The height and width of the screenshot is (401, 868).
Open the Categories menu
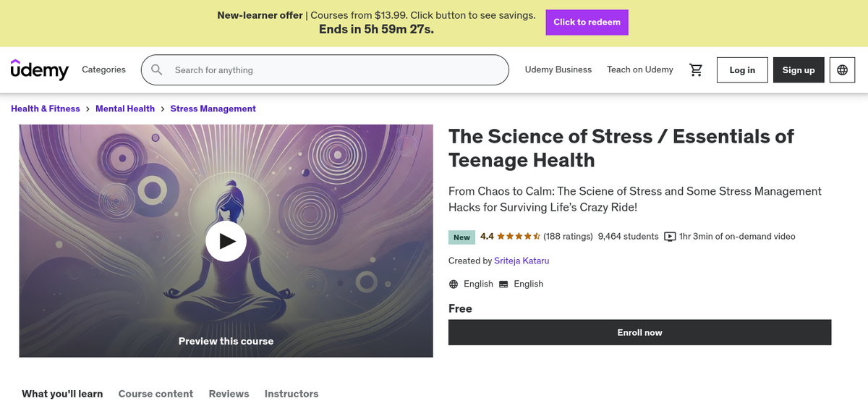[x=103, y=69]
